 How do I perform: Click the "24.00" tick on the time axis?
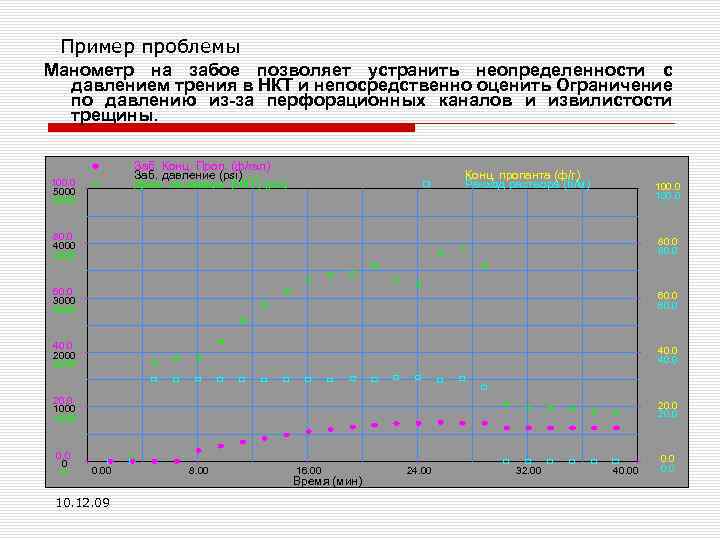tap(419, 471)
